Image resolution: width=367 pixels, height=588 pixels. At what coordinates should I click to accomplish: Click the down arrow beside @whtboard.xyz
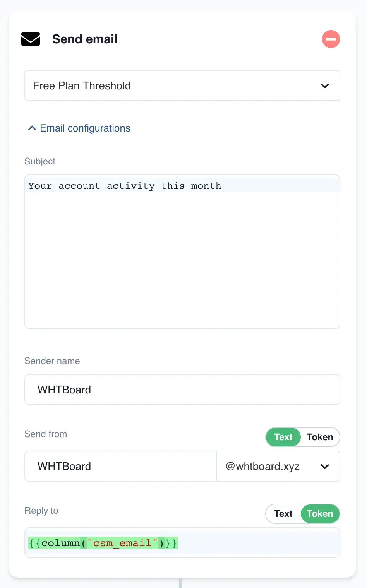tap(325, 467)
